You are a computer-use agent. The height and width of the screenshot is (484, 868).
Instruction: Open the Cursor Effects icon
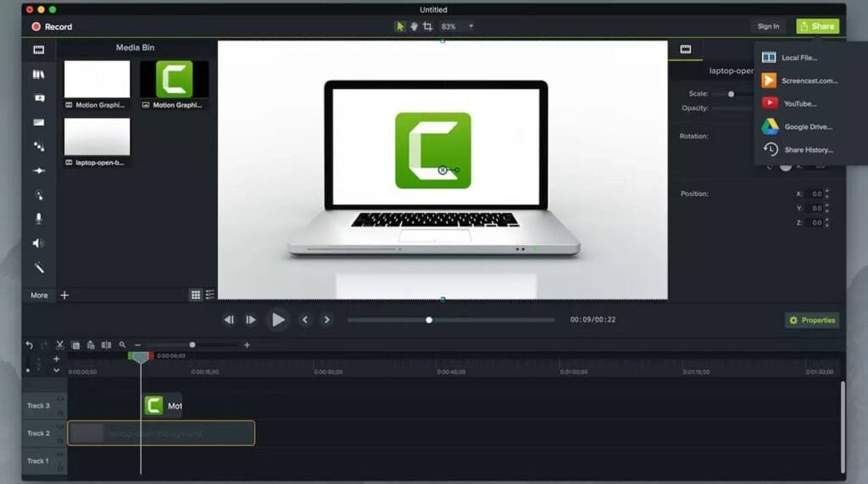click(x=39, y=195)
